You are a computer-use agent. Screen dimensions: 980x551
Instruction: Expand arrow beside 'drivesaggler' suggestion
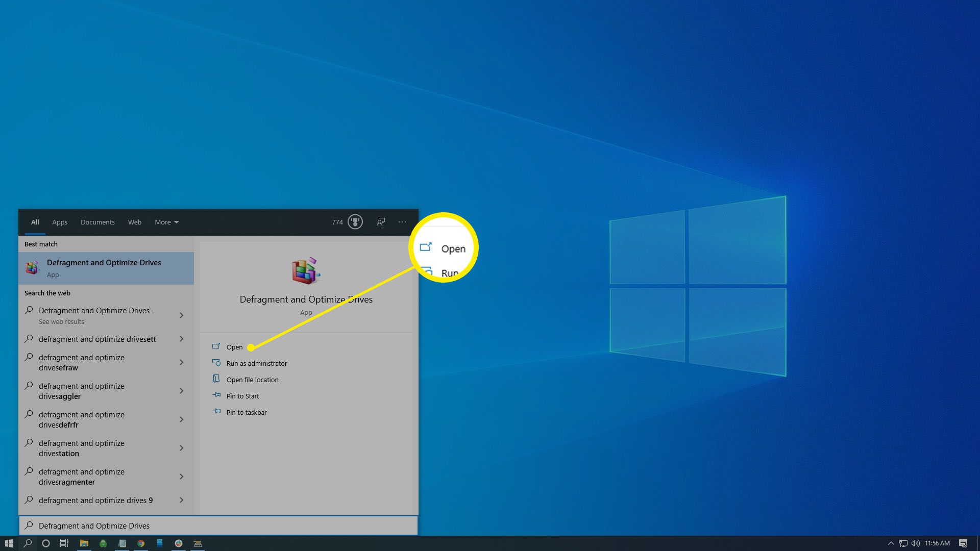coord(181,391)
